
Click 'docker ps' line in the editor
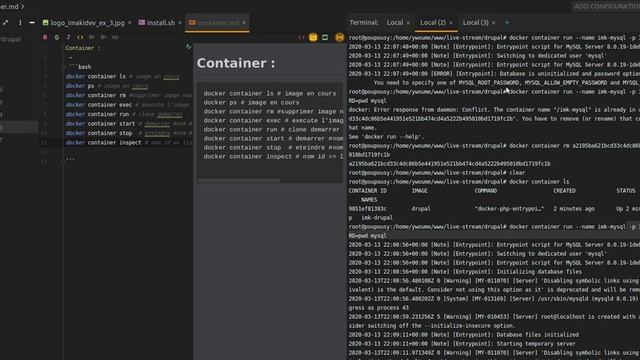[x=107, y=86]
